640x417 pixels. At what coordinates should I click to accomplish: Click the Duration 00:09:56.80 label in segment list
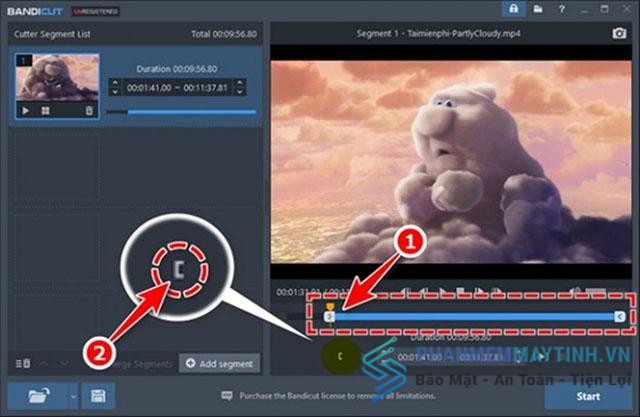pyautogui.click(x=176, y=69)
